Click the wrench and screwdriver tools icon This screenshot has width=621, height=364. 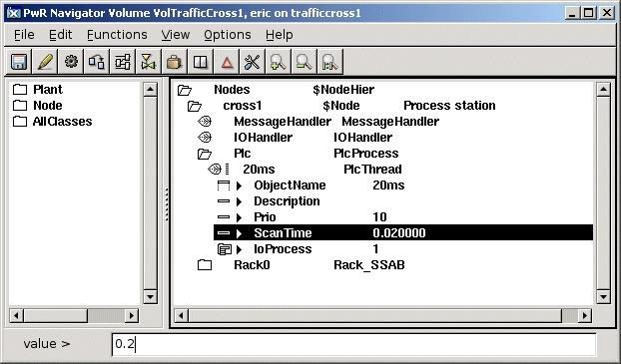coord(253,62)
